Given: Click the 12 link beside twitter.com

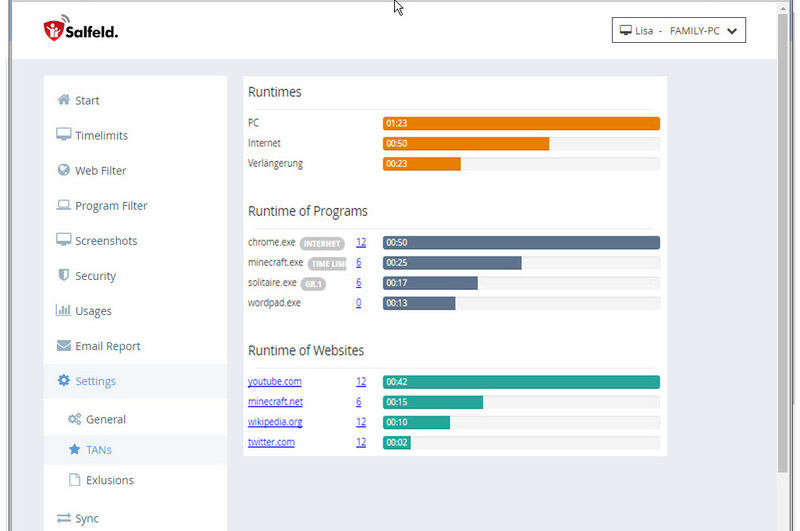Looking at the screenshot, I should pos(361,442).
